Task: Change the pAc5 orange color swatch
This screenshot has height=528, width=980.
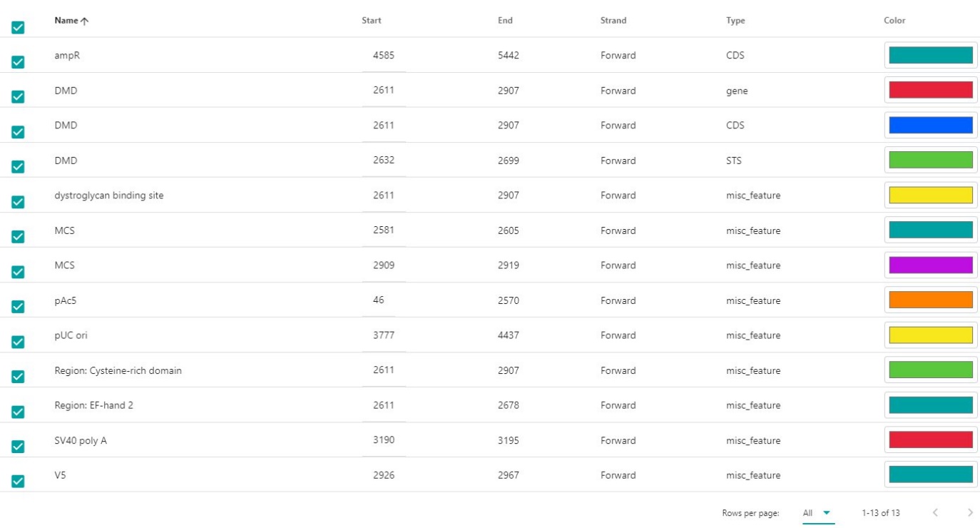Action: (x=930, y=300)
